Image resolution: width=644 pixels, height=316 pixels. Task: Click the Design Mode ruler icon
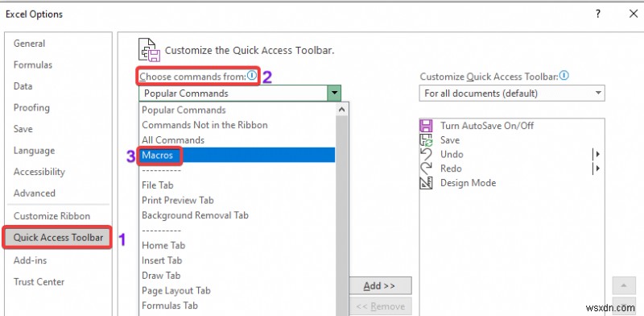point(426,183)
